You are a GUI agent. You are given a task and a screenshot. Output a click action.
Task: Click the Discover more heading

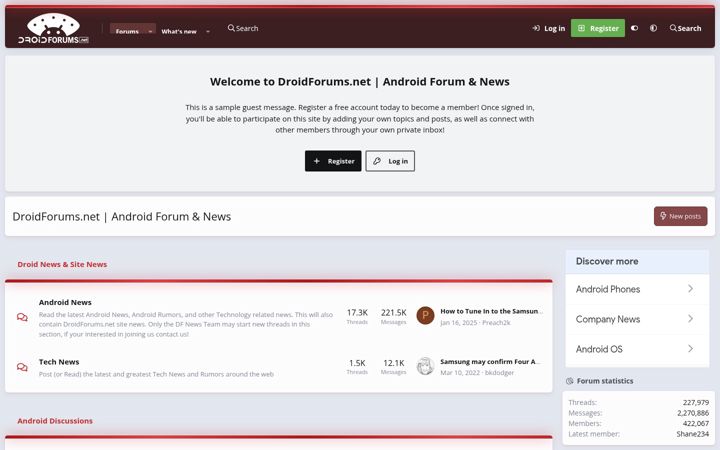607,261
